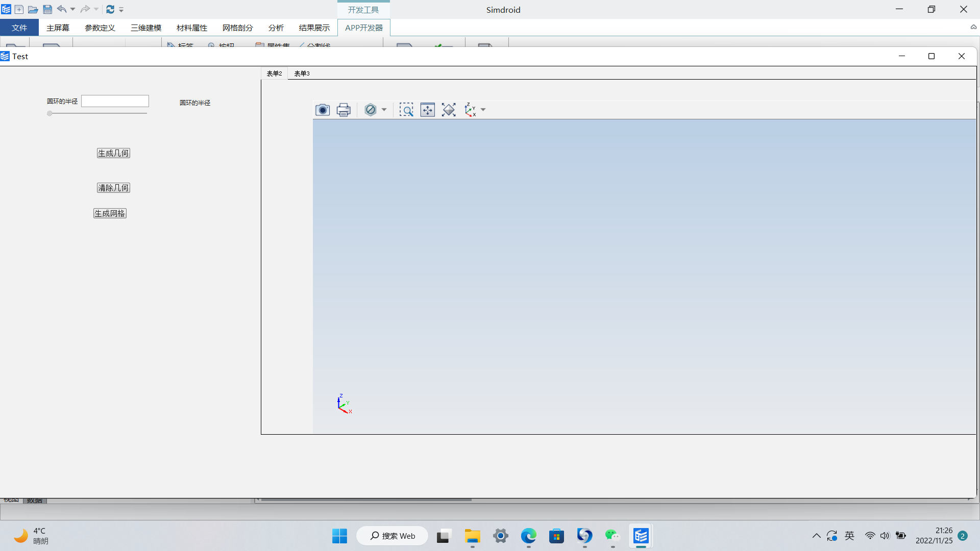Click the horizontal scrollbar at bottom

pos(366,500)
